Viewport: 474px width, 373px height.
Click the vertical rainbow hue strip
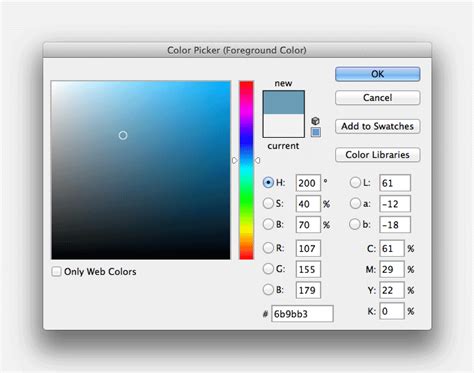click(x=246, y=170)
